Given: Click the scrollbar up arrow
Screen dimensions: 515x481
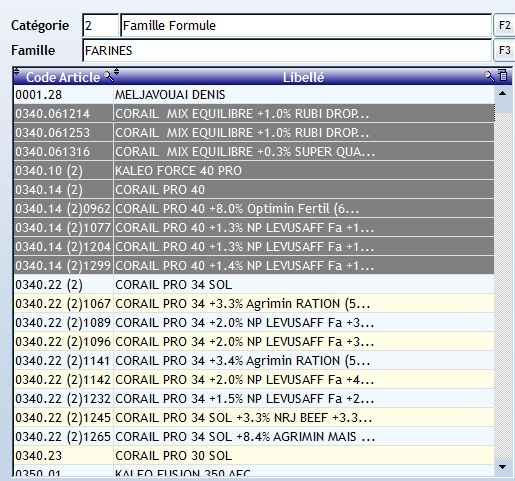Looking at the screenshot, I should (x=502, y=94).
